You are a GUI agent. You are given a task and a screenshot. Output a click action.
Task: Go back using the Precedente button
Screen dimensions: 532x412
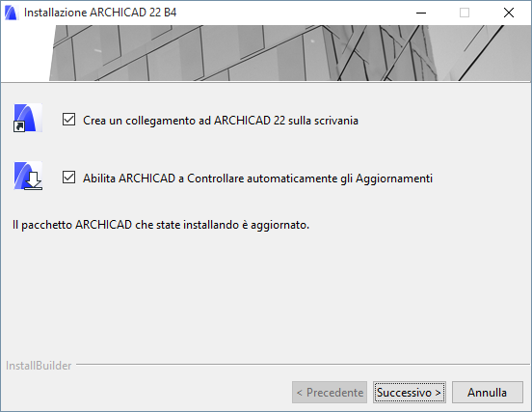[330, 393]
